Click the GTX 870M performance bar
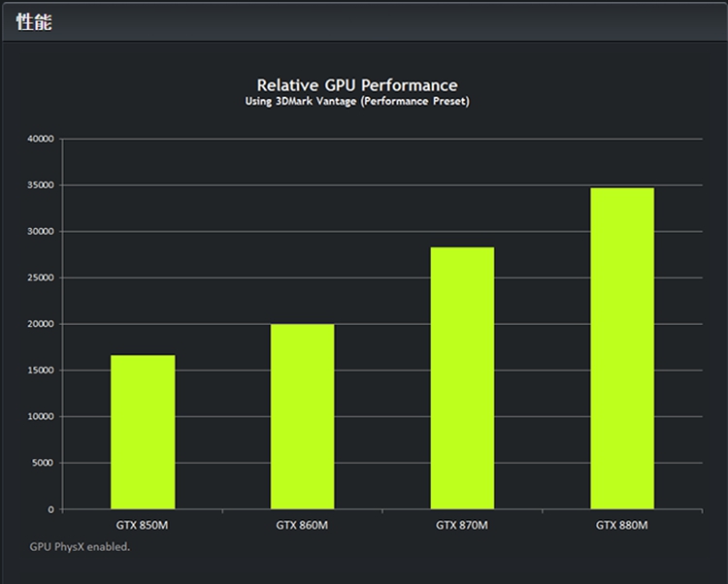Viewport: 728px width, 584px height. tap(462, 378)
